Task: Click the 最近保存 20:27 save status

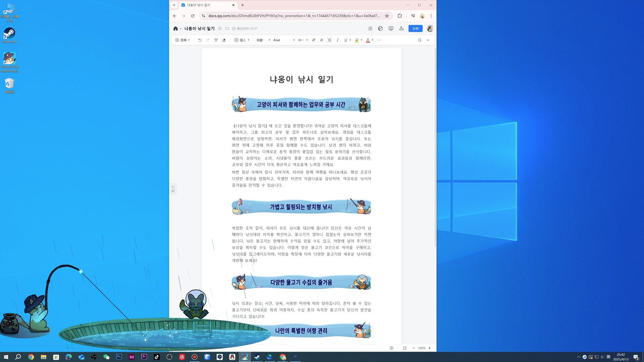Action: point(245,28)
